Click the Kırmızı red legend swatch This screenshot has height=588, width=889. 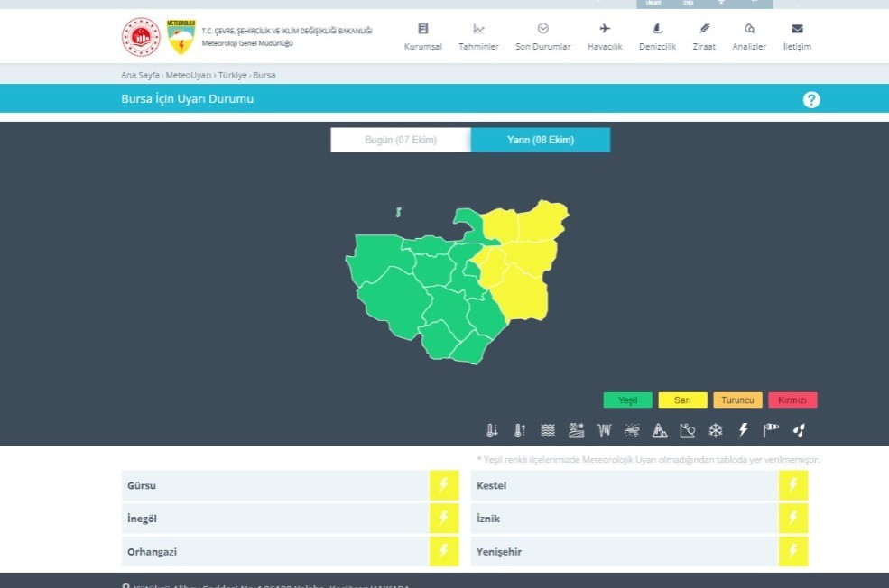pos(792,400)
